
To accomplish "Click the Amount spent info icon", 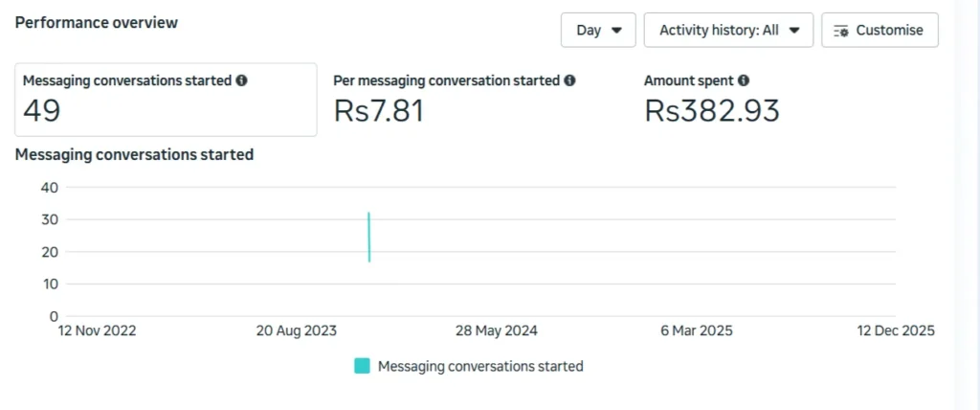I will 744,81.
